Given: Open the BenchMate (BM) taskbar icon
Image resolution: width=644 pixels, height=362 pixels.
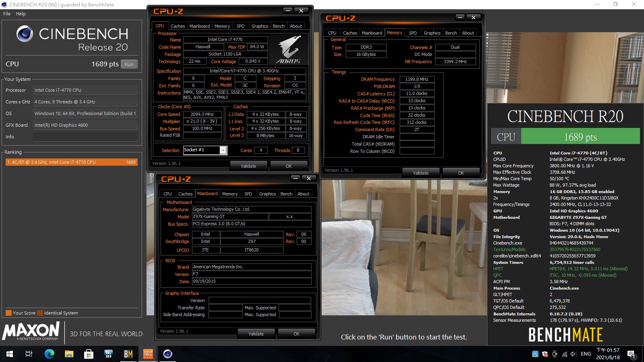Looking at the screenshot, I should (128, 354).
